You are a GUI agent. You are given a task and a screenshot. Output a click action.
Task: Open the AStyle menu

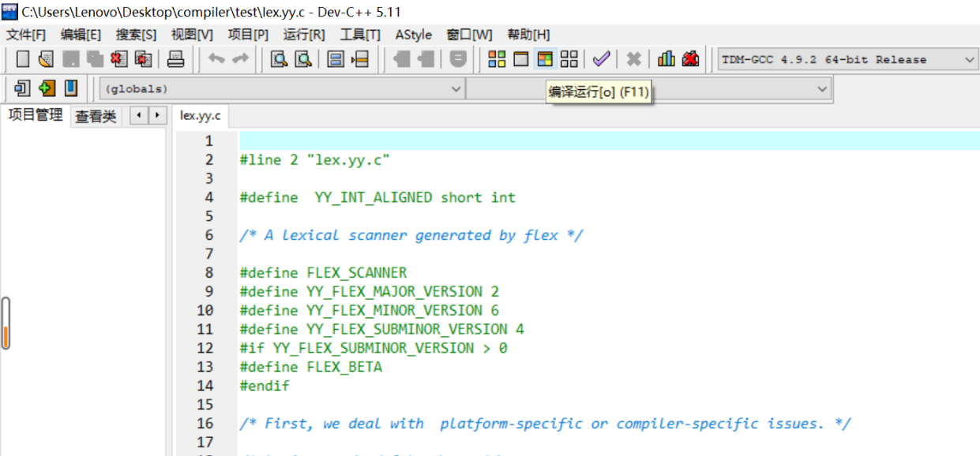(413, 35)
